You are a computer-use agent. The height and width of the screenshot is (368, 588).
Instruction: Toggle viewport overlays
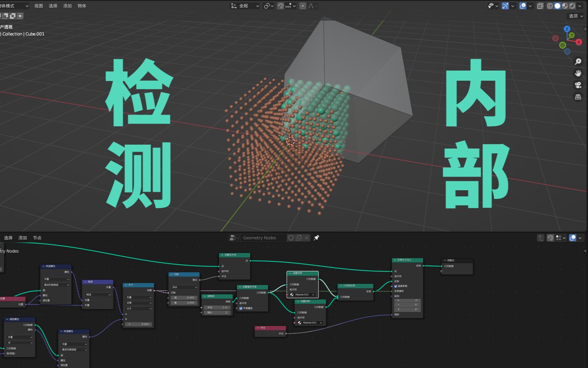pyautogui.click(x=523, y=6)
